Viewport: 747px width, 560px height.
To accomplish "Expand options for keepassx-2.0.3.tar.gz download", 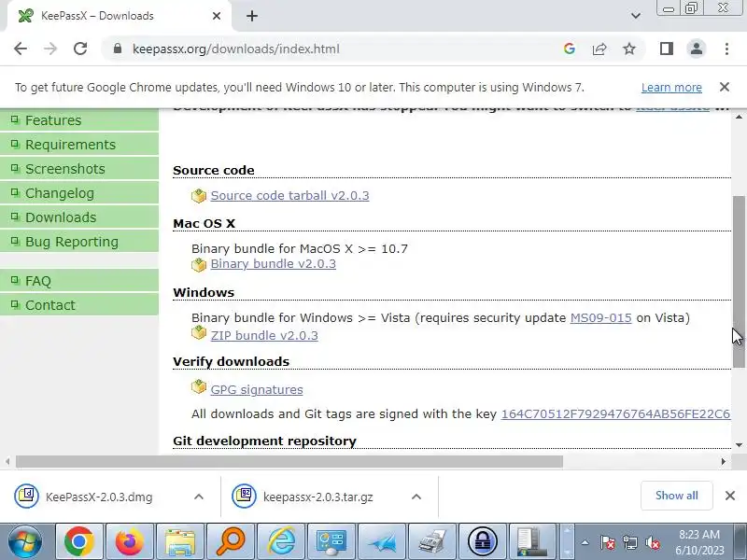I will tap(416, 497).
